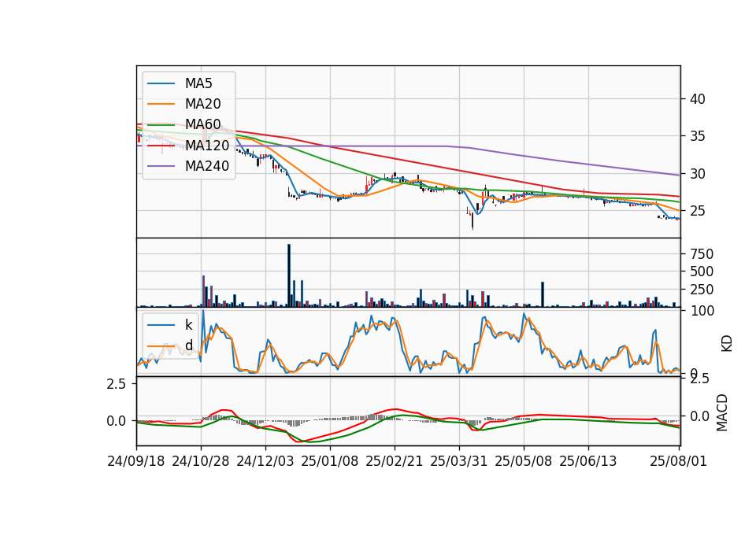Click the blue MA5 legend line sample
This screenshot has height=543, width=756.
coord(161,83)
